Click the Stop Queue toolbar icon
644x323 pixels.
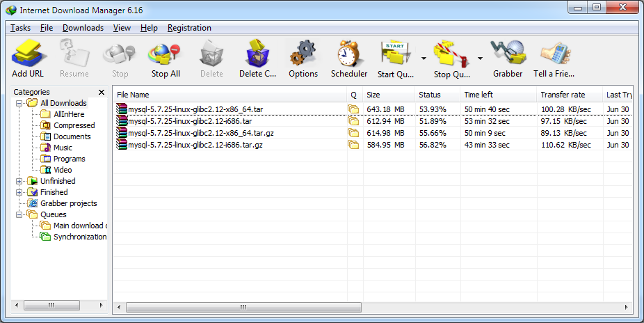(451, 54)
